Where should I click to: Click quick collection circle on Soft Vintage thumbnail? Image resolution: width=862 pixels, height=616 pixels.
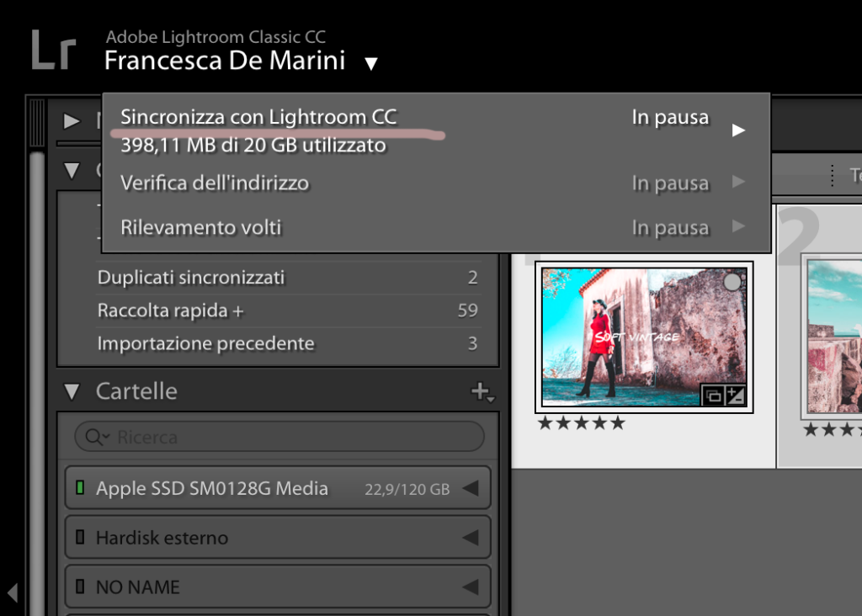[x=732, y=283]
